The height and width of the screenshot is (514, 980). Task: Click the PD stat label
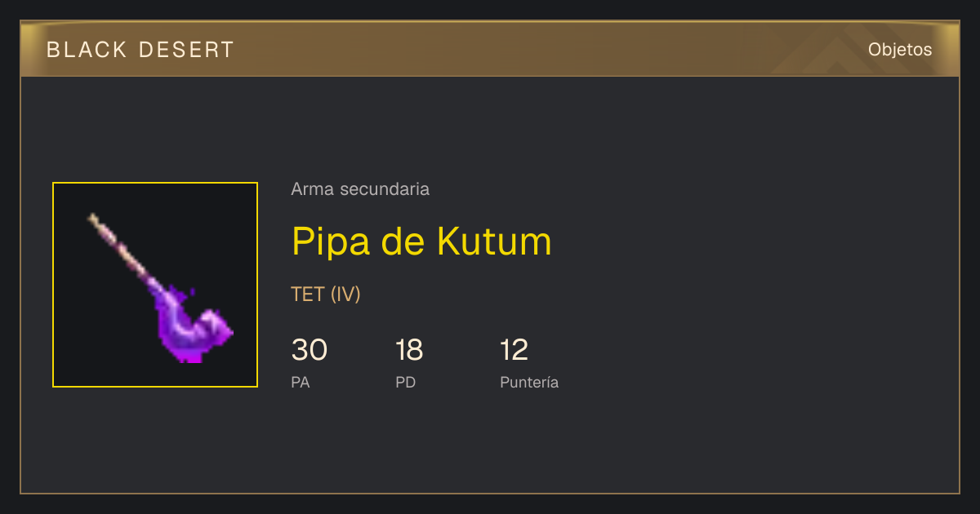[406, 382]
